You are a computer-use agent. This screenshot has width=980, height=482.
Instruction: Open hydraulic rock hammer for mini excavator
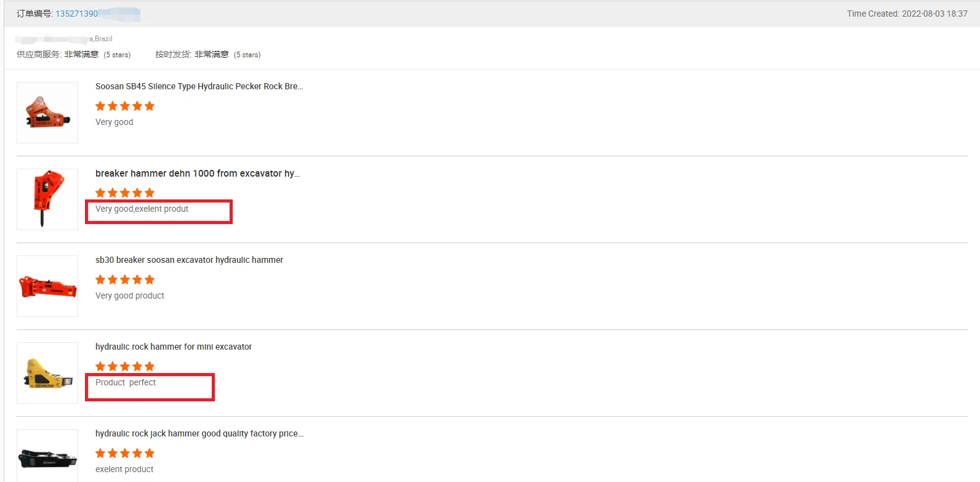click(x=174, y=347)
